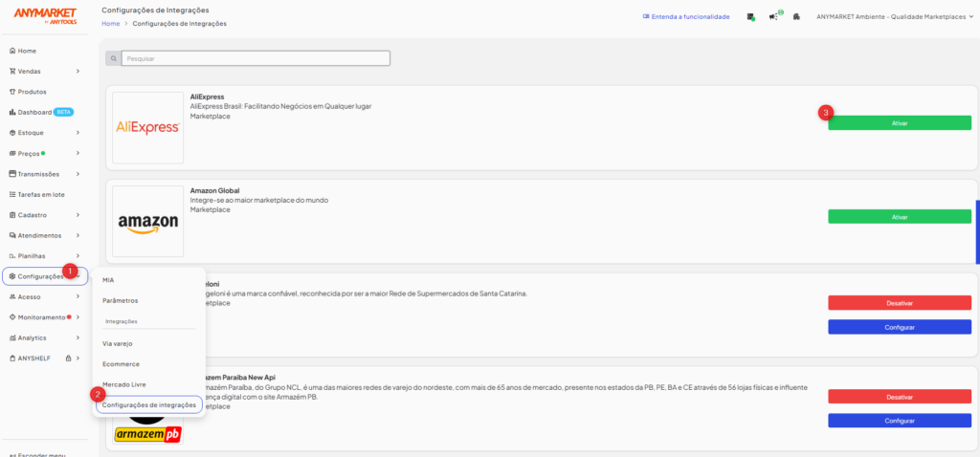Click the search magnifier icon
Screen dimensions: 980x457
tap(114, 58)
